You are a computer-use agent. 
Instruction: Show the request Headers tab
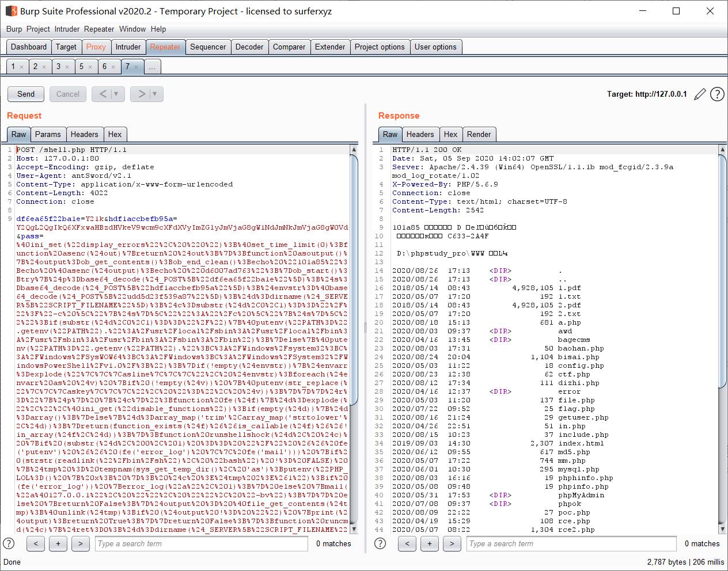pyautogui.click(x=85, y=135)
